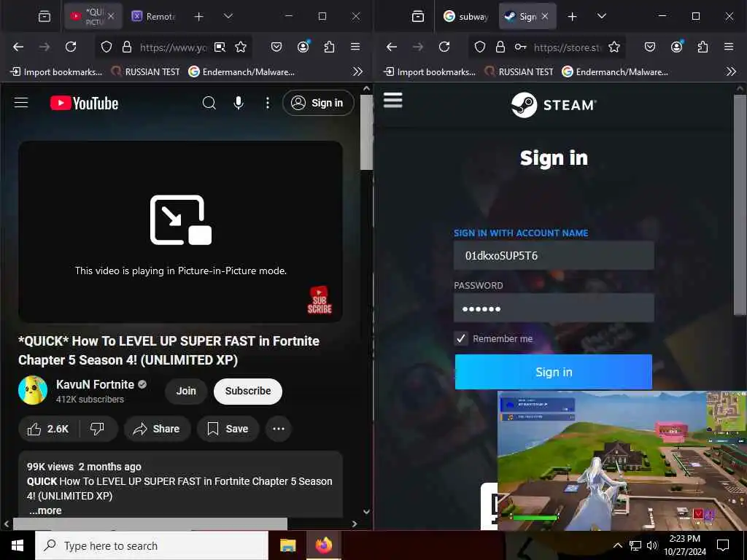Screen dimensions: 747x560
Task: Open right Firefox application menu
Action: click(x=729, y=47)
